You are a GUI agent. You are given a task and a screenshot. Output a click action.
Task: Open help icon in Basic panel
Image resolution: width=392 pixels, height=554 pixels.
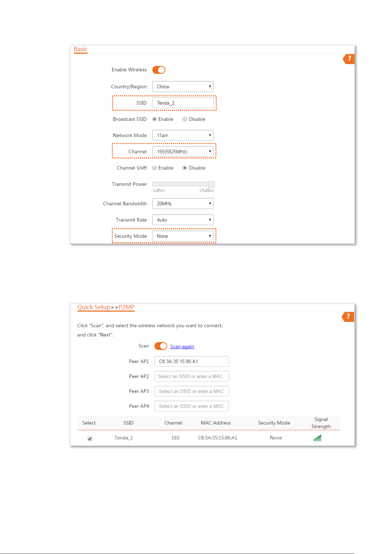349,59
